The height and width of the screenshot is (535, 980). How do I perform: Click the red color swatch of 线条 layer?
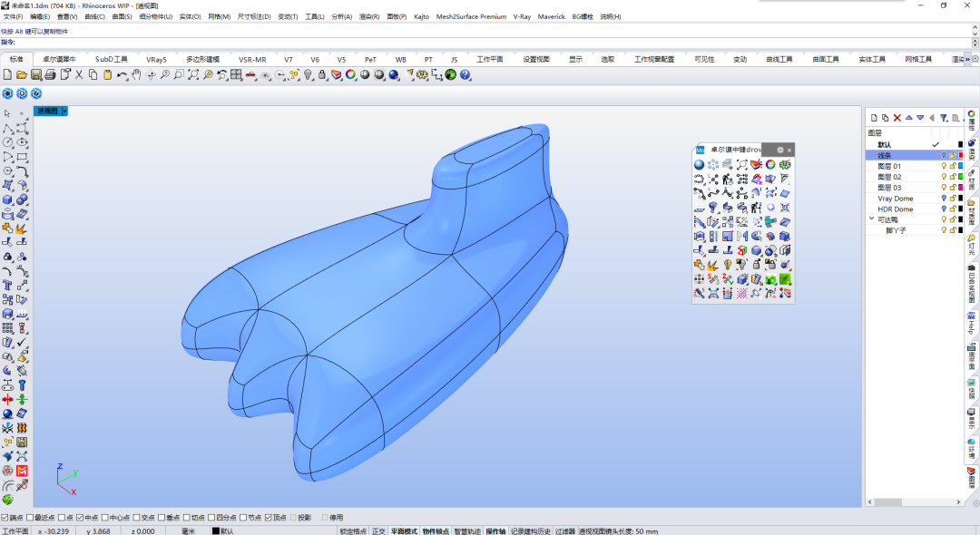coord(961,155)
